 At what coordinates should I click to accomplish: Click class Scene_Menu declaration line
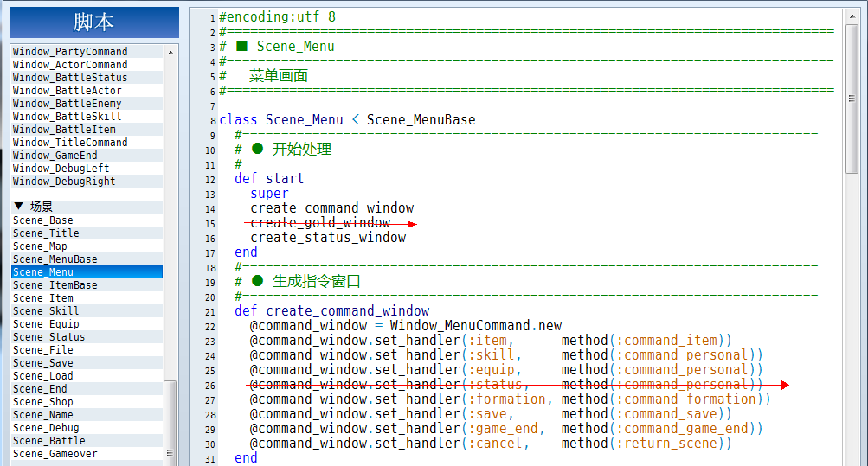[347, 120]
